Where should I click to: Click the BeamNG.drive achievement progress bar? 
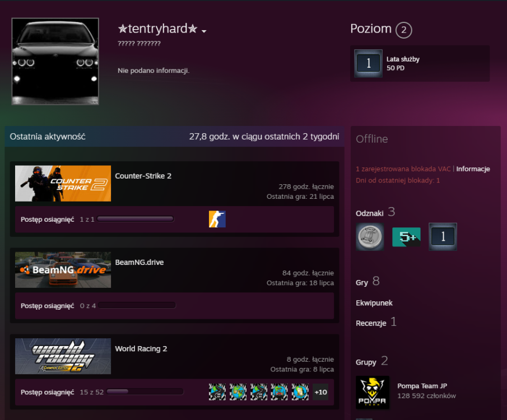(x=137, y=305)
